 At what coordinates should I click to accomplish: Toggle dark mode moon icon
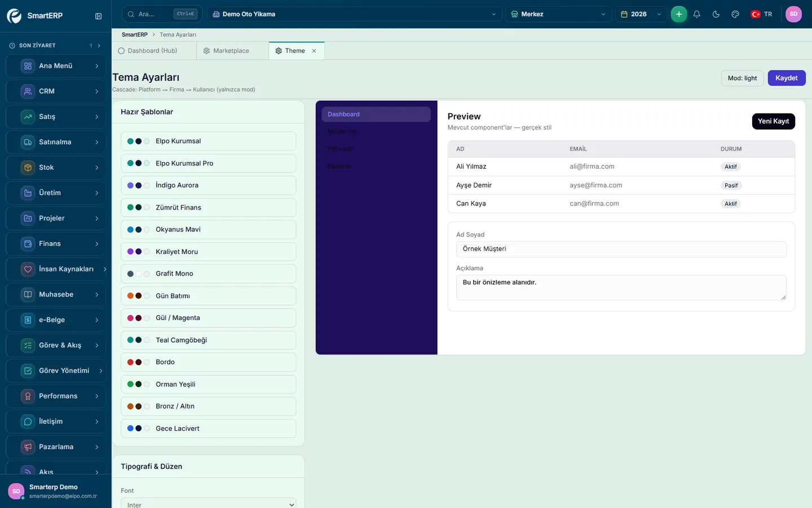[x=716, y=14]
